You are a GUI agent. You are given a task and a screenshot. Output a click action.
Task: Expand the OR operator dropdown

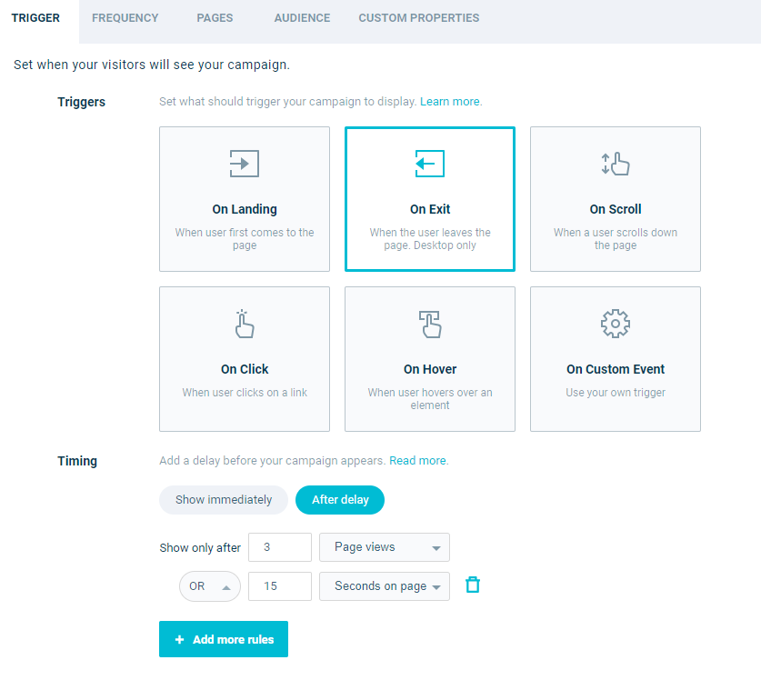[x=210, y=586]
